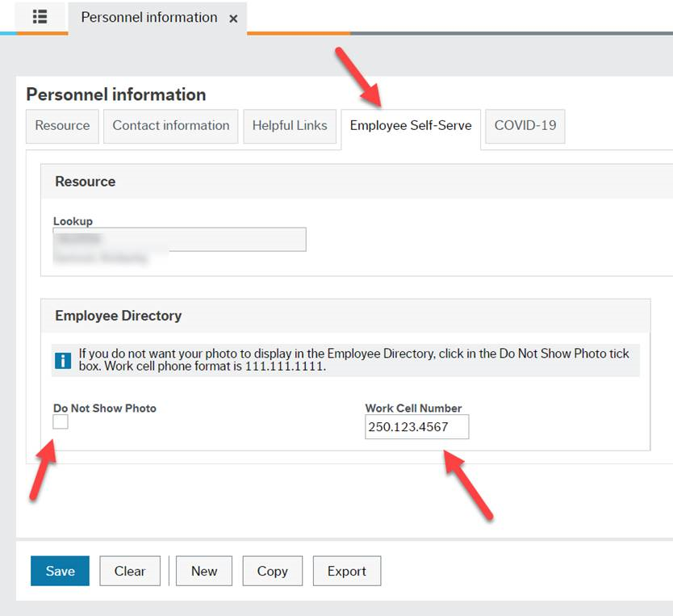Click the Work Cell Number input field
This screenshot has width=673, height=616.
(x=416, y=426)
